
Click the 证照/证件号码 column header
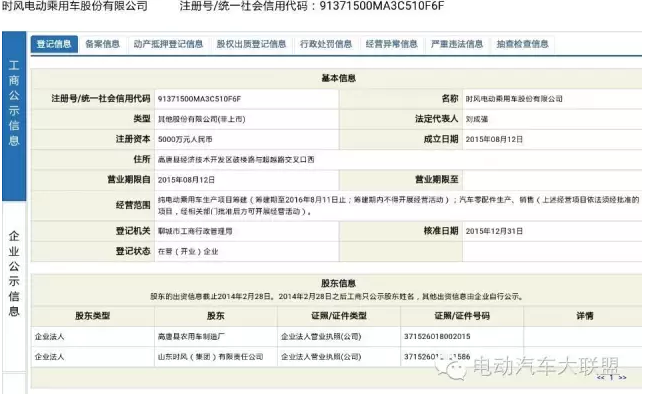(x=462, y=316)
